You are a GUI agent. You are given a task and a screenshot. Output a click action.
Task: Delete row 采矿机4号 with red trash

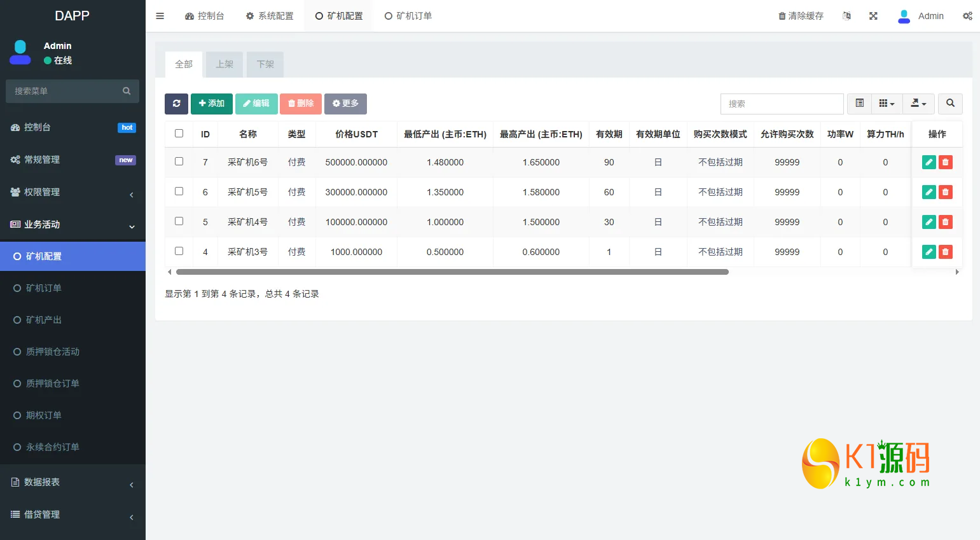(x=946, y=222)
